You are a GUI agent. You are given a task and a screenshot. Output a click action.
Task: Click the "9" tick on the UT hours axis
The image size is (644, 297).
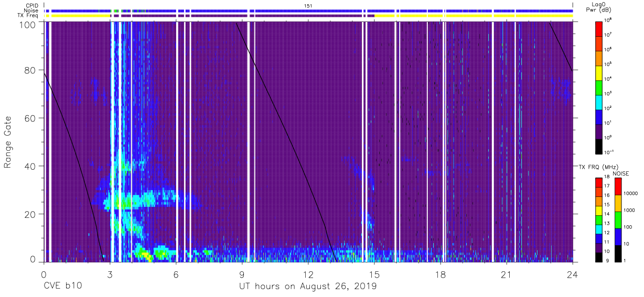coord(242,274)
